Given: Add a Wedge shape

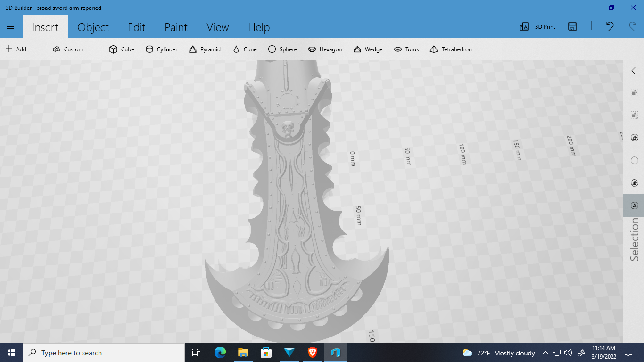Looking at the screenshot, I should (368, 49).
